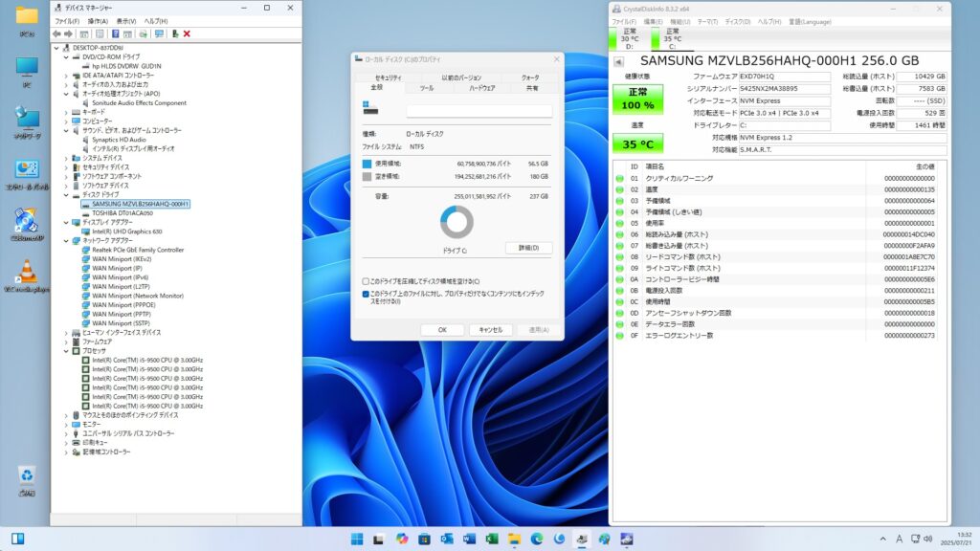Open Excel from the taskbar

492,540
